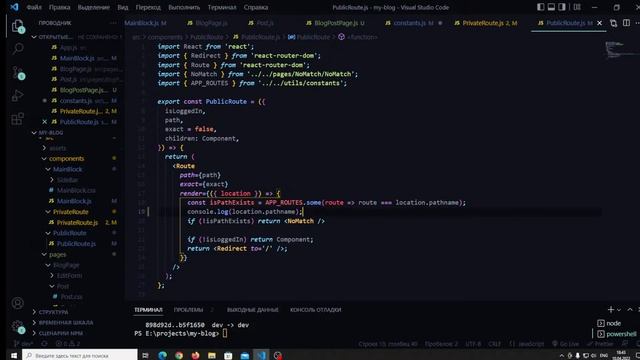
Task: Switch to MainBlock.js editor tab
Action: point(145,23)
